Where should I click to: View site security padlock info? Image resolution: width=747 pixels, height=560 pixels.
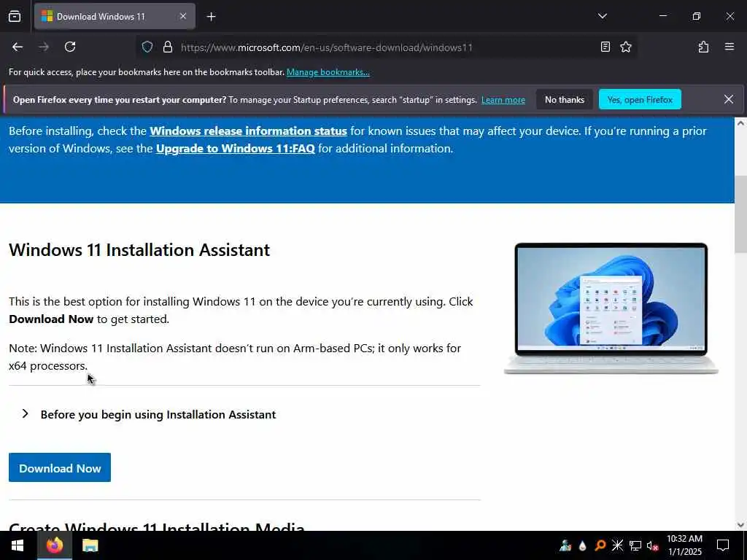tap(168, 47)
